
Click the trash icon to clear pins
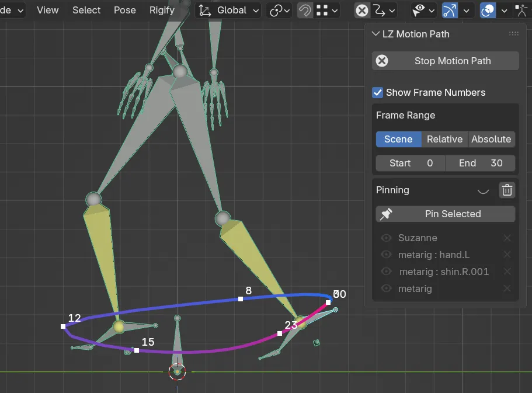coord(507,190)
